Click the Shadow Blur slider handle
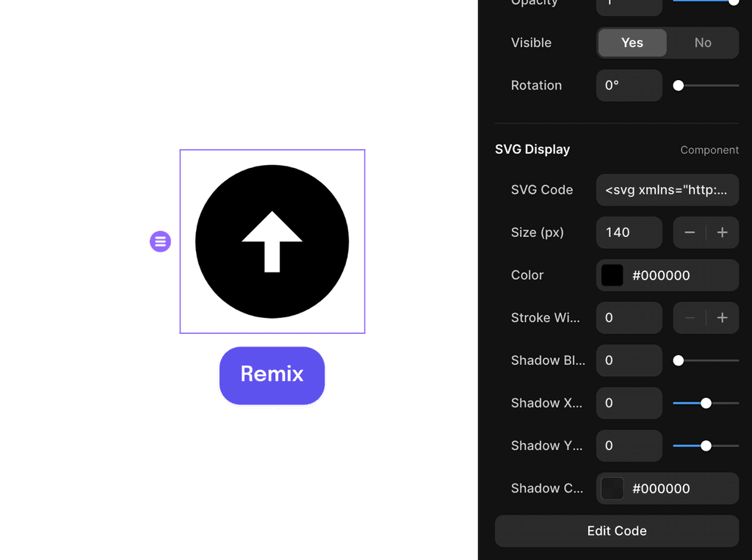Image resolution: width=752 pixels, height=560 pixels. click(678, 360)
